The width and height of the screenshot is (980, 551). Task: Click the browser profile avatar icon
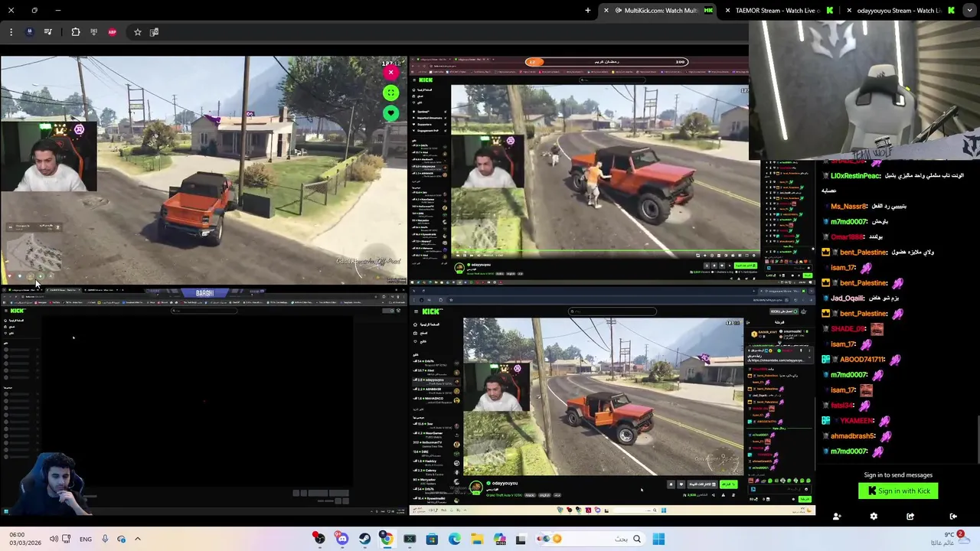click(x=29, y=32)
